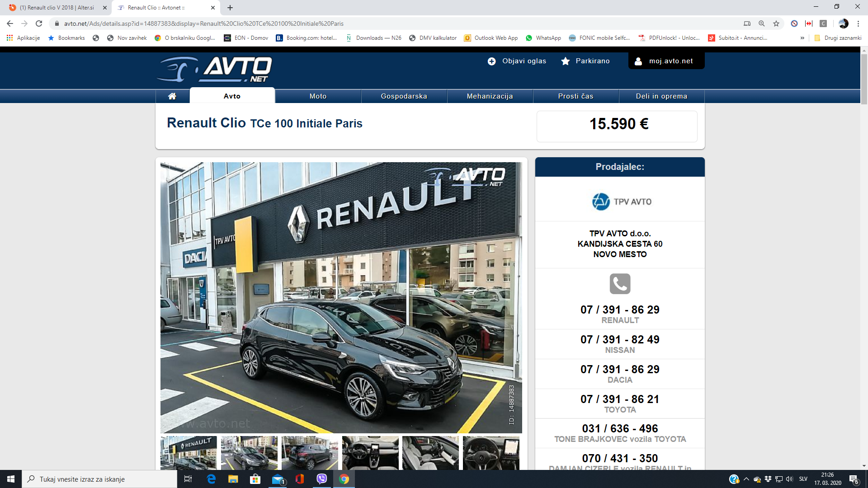Screen dimensions: 868x488
Task: Click the browser address bar URL
Action: [x=203, y=23]
